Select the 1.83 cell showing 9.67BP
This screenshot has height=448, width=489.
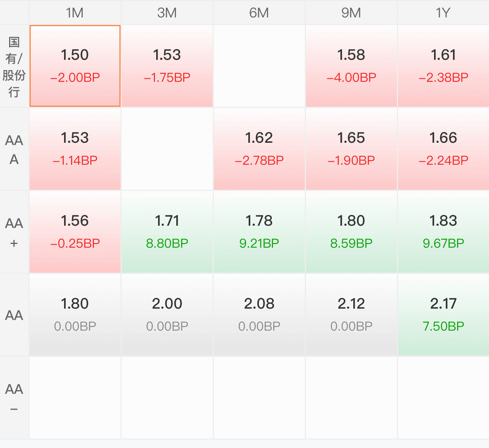[x=444, y=232]
